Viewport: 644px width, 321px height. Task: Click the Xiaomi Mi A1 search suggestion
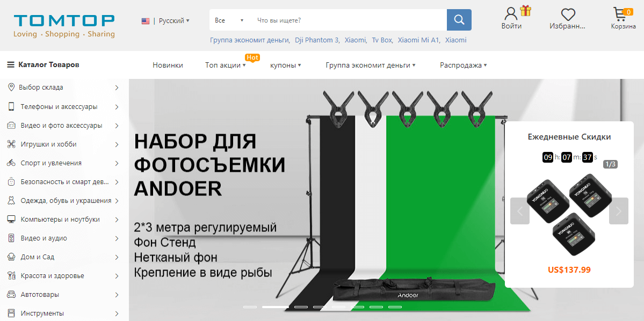419,40
